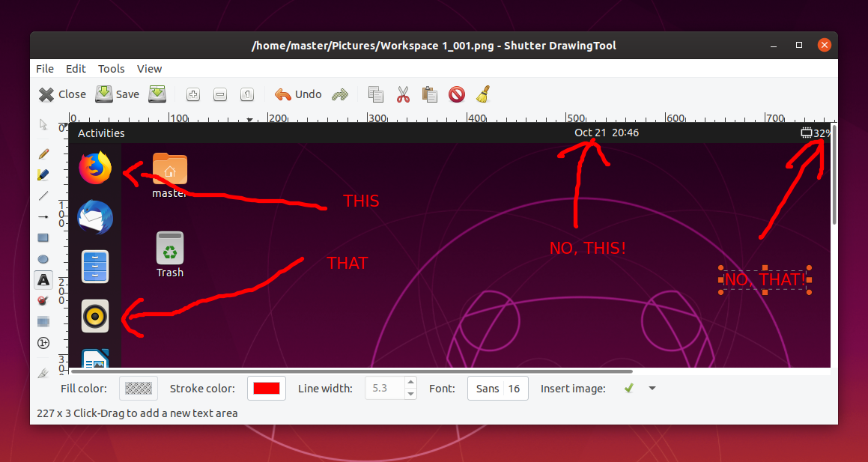Select the Highlighter tool
The image size is (868, 462).
coord(43,174)
